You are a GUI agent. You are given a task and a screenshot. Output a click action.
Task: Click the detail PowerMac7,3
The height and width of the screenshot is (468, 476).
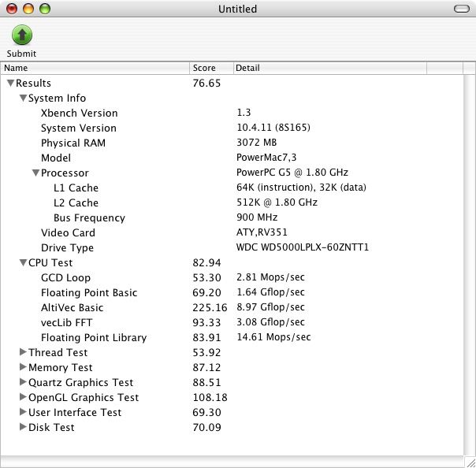(266, 158)
